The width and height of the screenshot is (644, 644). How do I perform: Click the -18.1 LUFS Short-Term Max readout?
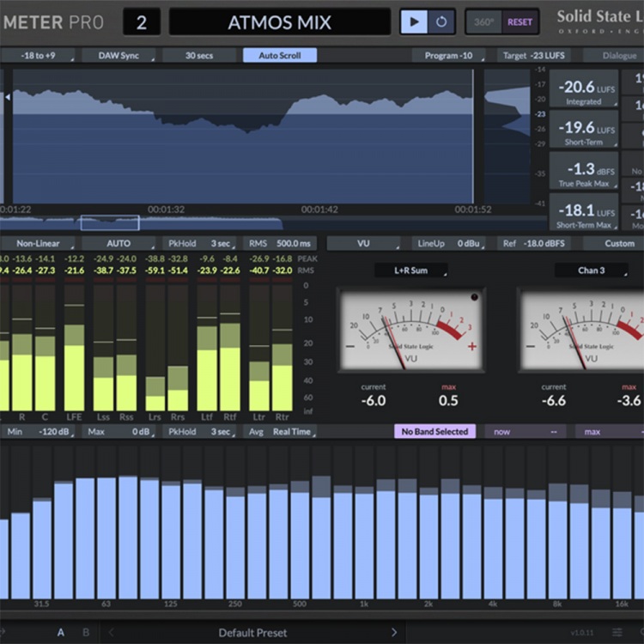pyautogui.click(x=584, y=213)
